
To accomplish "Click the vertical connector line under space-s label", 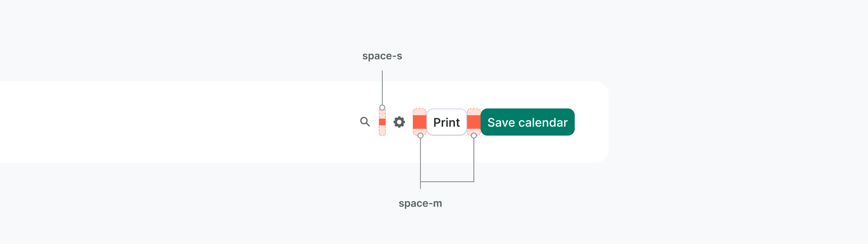I will pos(382,87).
